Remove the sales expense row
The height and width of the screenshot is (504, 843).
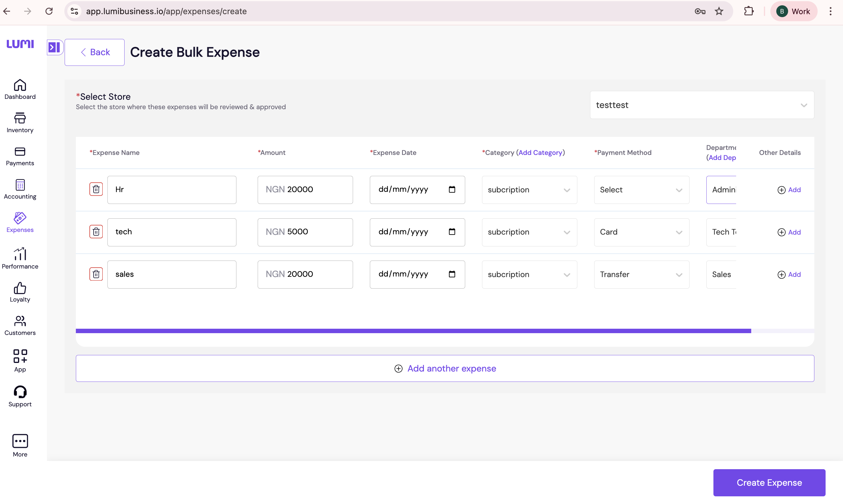point(96,274)
